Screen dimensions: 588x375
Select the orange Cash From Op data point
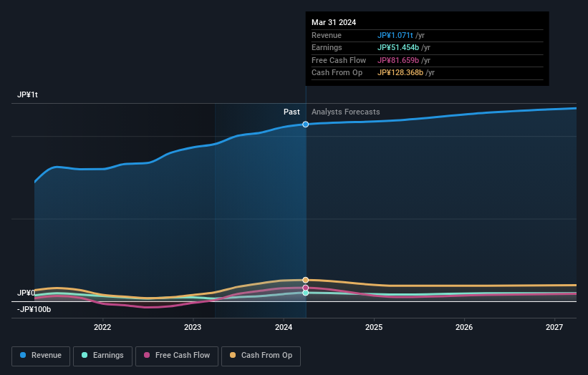306,280
